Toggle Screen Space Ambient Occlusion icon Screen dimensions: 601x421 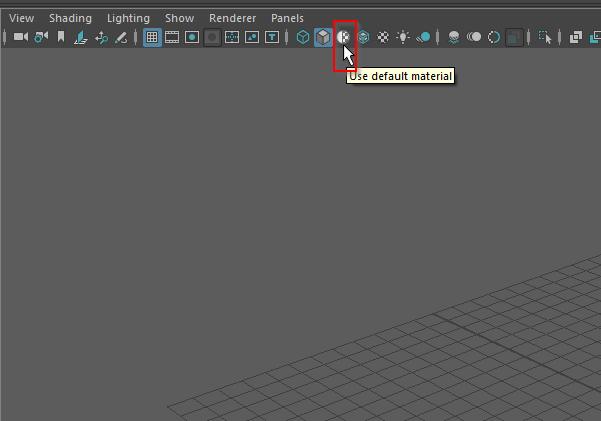click(x=454, y=37)
